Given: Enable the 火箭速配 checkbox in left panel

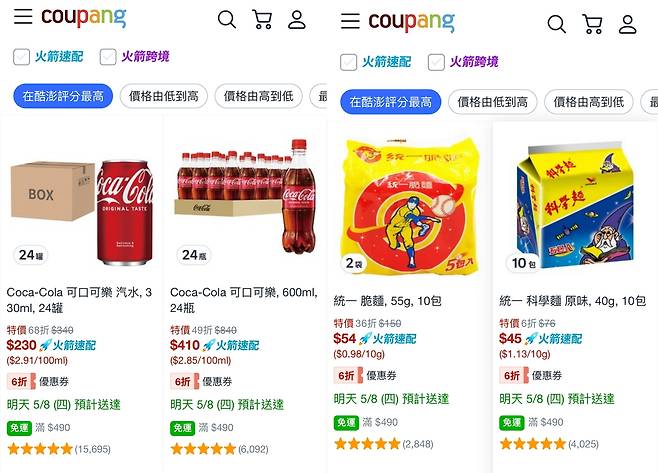Looking at the screenshot, I should (21, 57).
